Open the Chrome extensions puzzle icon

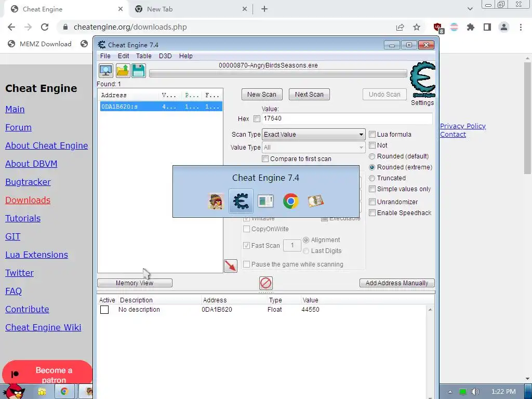(471, 27)
